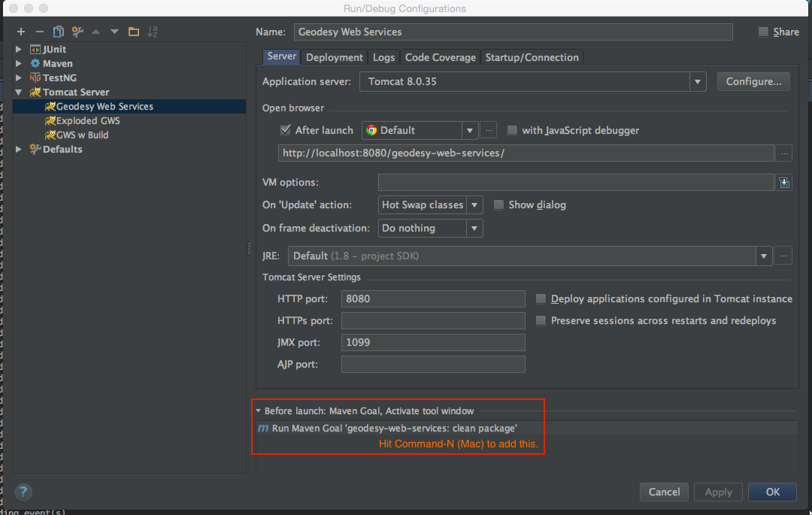Expand the Maven tree node
This screenshot has height=515, width=812.
[x=19, y=64]
